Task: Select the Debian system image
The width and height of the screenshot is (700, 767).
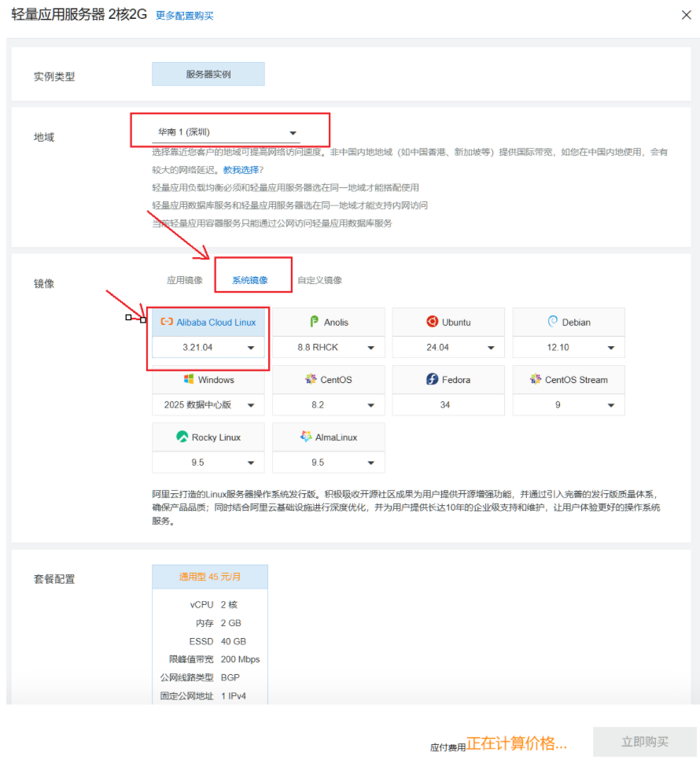Action: click(x=568, y=322)
